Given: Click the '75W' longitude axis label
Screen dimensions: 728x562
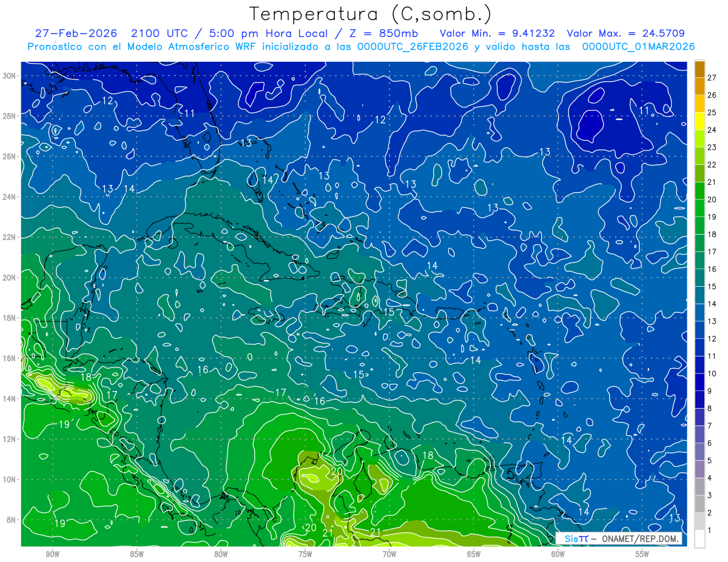Looking at the screenshot, I should click(x=305, y=554).
